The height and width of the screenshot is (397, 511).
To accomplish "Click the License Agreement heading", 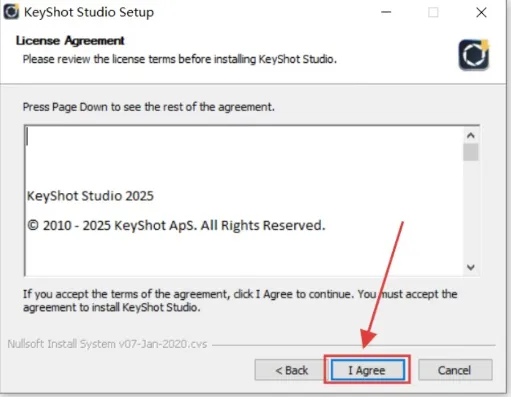I will tap(70, 41).
